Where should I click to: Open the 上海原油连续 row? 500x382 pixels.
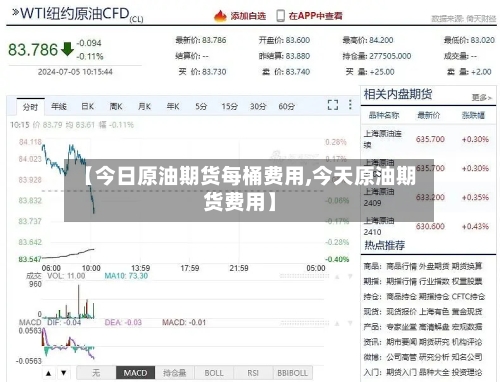coord(428,139)
